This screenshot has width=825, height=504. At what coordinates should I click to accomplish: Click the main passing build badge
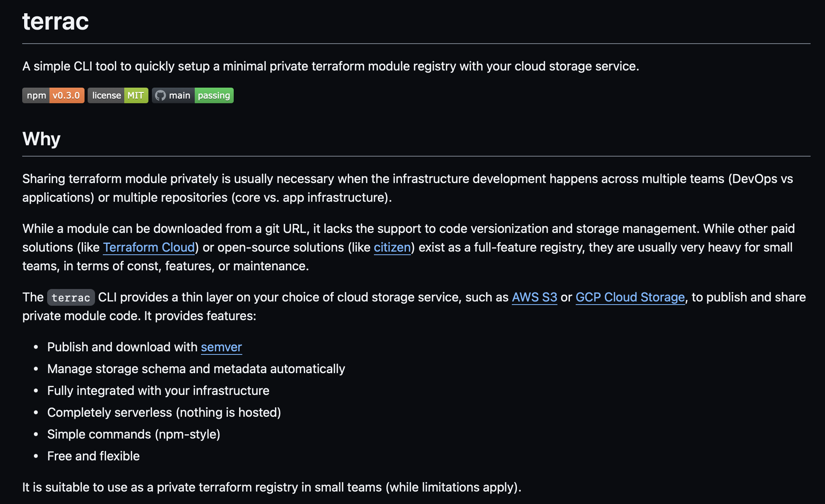[x=193, y=95]
